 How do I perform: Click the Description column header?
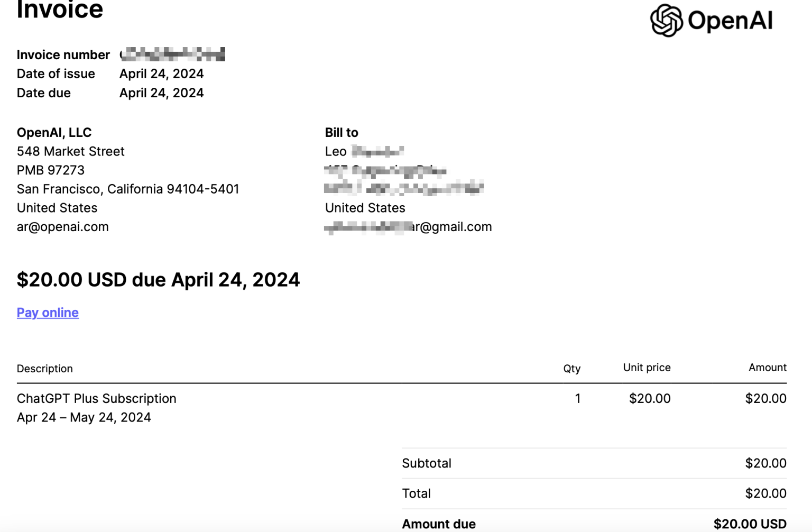coord(45,369)
